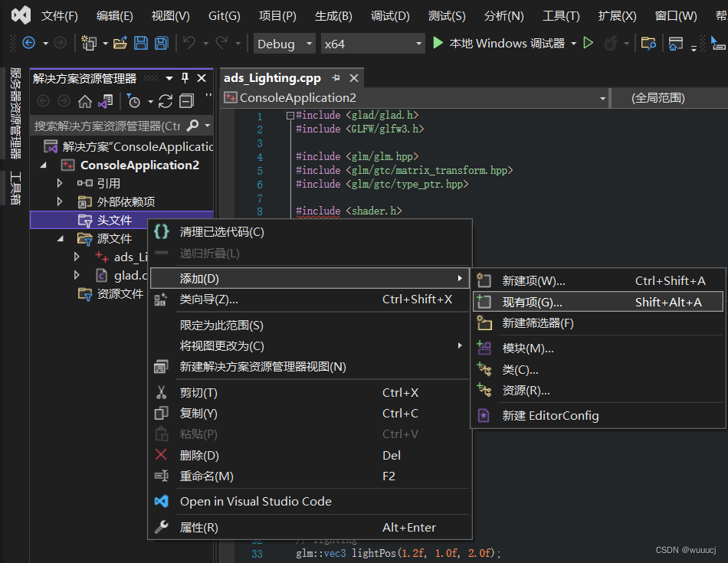Select 类向导(Z)... in context menu
Screen dimensions: 728x563
(310, 300)
